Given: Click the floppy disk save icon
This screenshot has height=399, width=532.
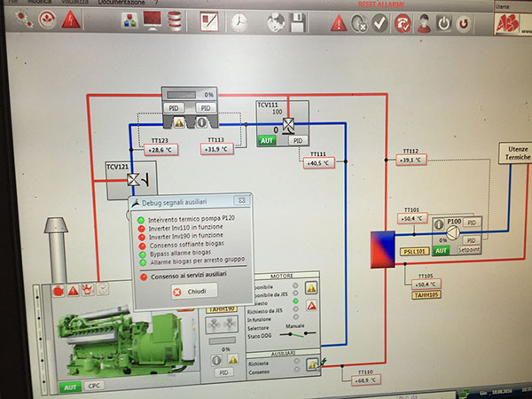Looking at the screenshot, I should coord(299,20).
